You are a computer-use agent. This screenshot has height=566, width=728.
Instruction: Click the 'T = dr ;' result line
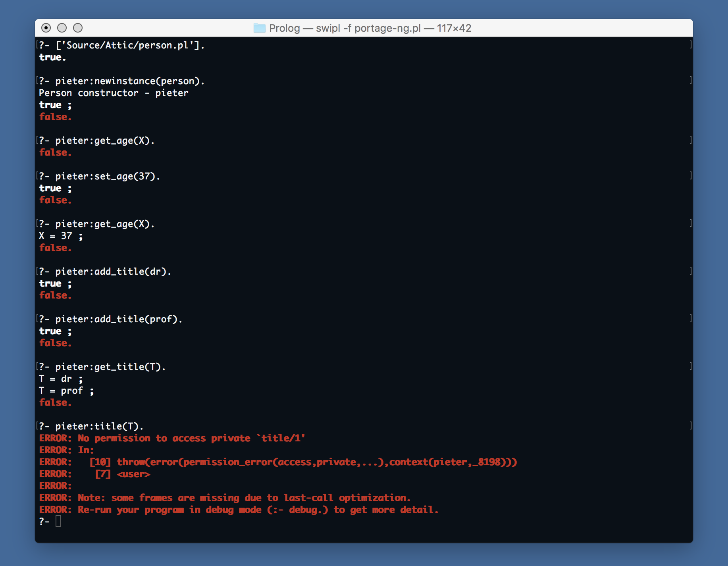(61, 379)
